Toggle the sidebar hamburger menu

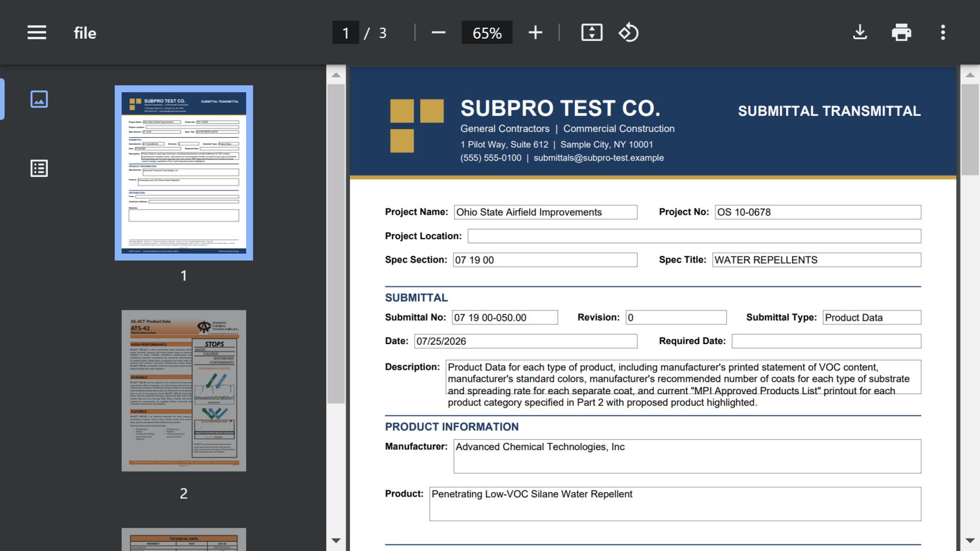36,33
